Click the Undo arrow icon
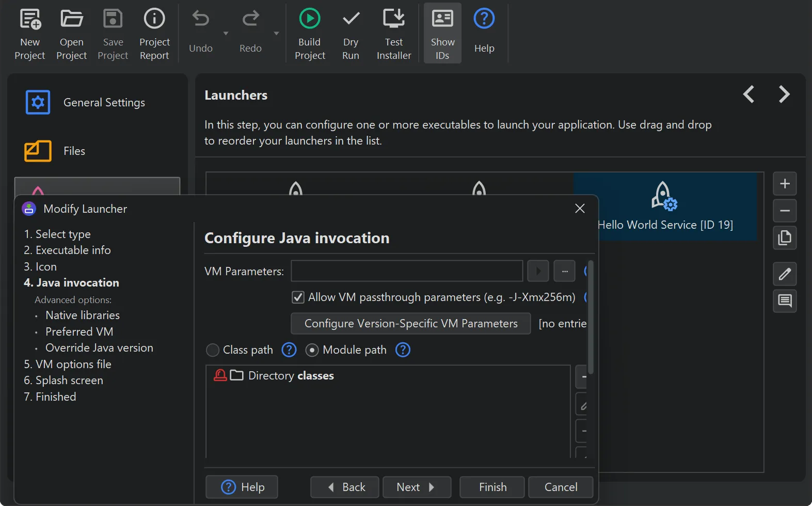Screen dimensions: 812x506 200,20
